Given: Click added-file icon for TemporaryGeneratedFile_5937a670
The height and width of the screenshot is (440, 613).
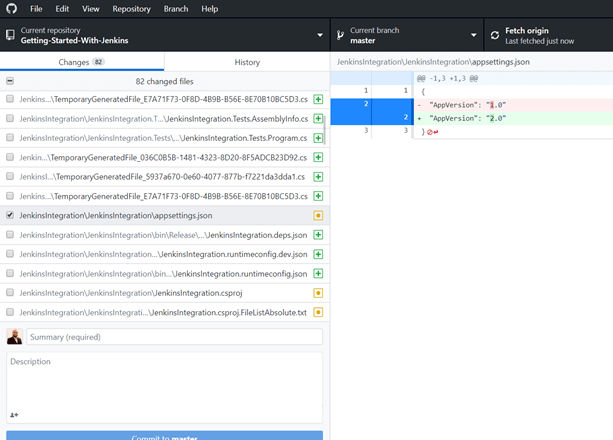Looking at the screenshot, I should coord(318,177).
